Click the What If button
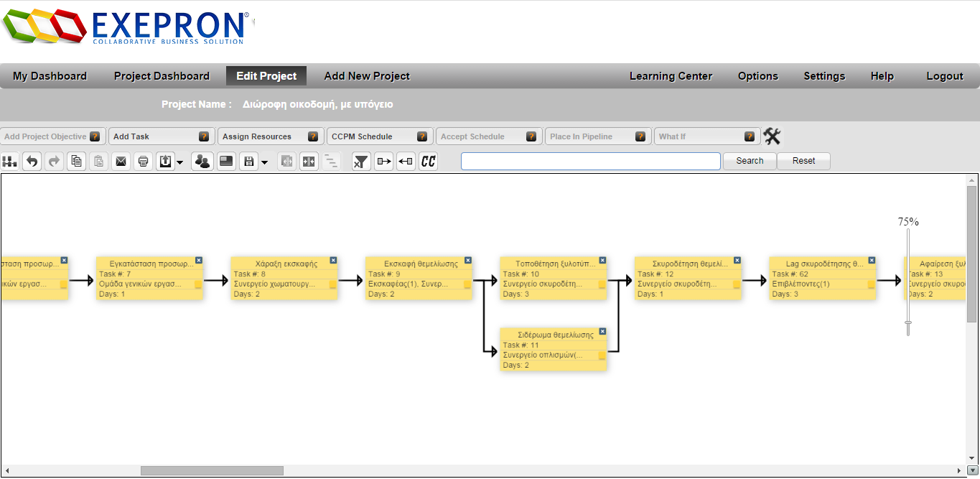980x479 pixels. [708, 136]
